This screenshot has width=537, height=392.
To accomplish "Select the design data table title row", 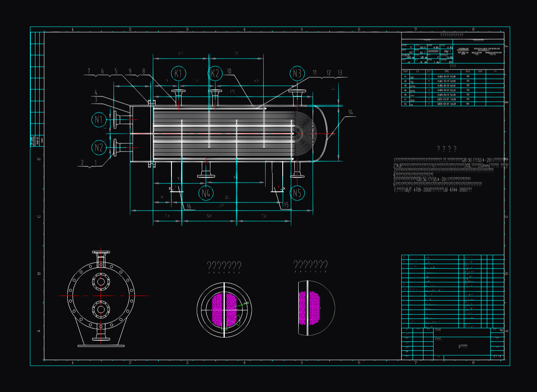I will (453, 35).
